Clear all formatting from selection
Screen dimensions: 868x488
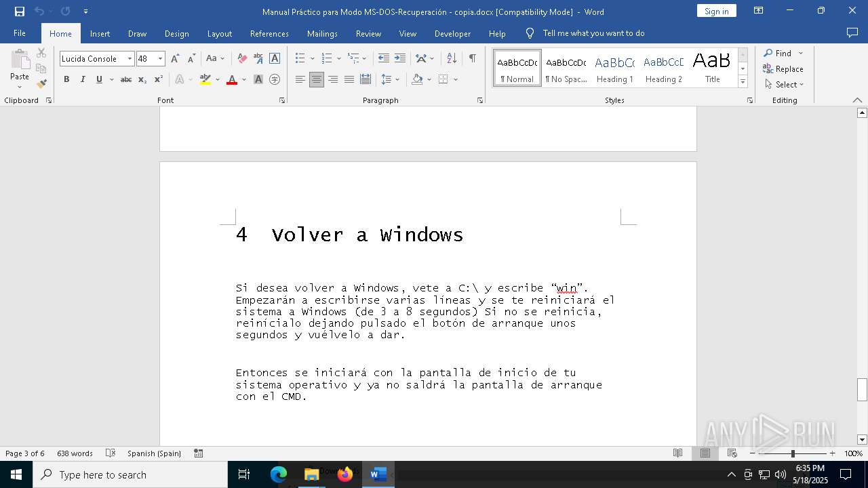coord(242,59)
